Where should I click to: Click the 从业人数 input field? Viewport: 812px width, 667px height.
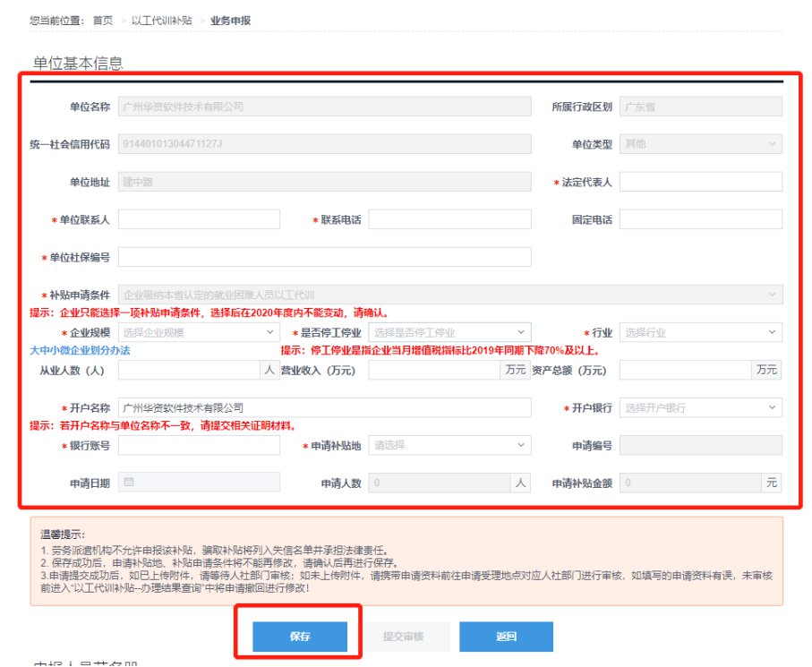(x=189, y=370)
